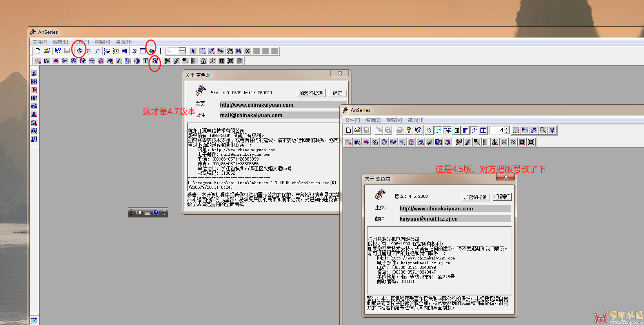This screenshot has width=644, height=325.
Task: Click the number field showing 4
Action: click(x=497, y=130)
